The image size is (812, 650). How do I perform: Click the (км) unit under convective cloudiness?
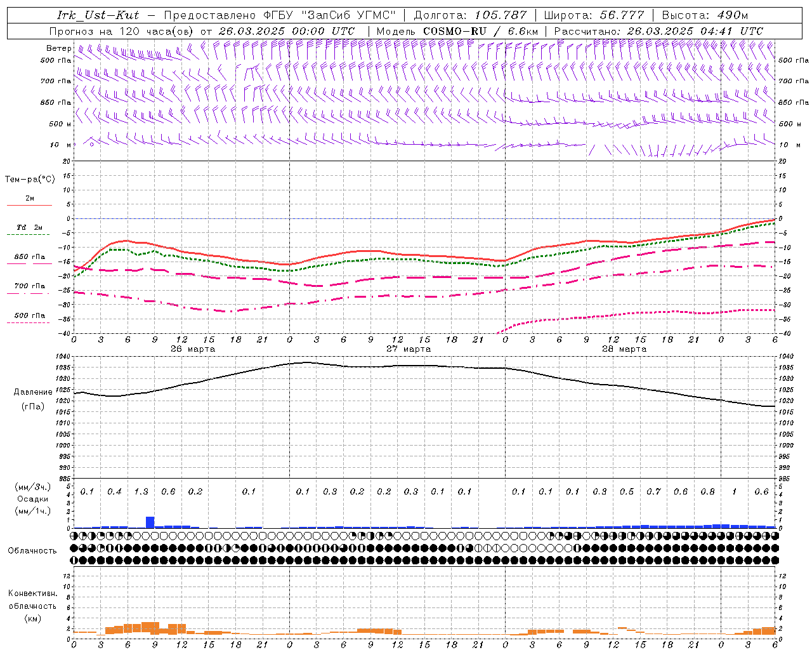(32, 618)
